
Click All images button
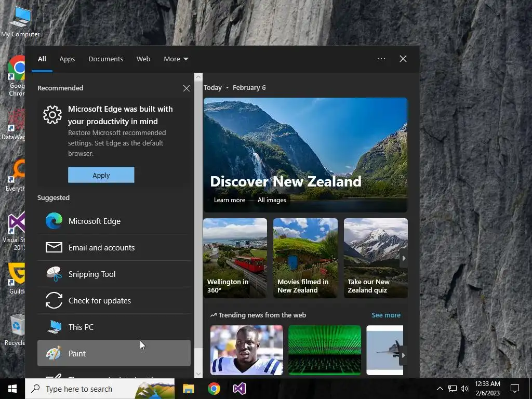click(x=272, y=200)
